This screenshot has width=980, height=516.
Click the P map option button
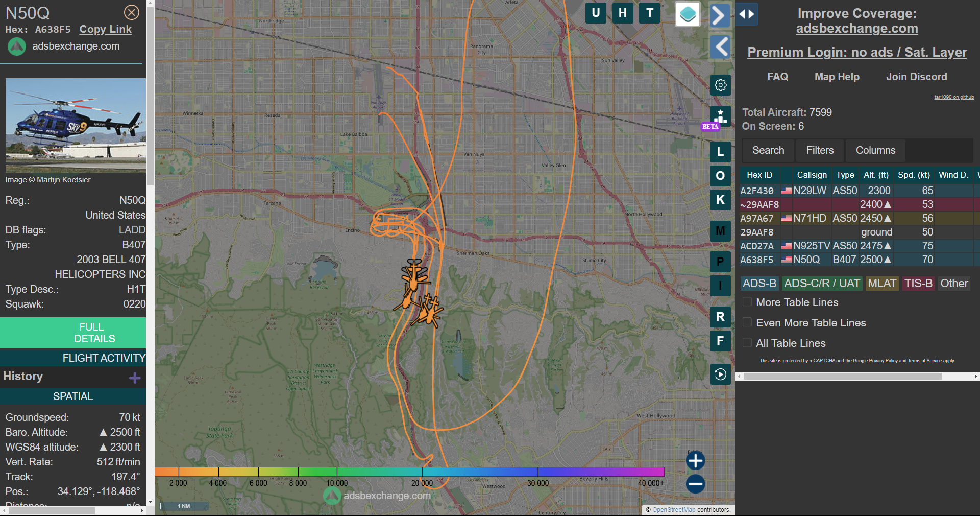(720, 262)
